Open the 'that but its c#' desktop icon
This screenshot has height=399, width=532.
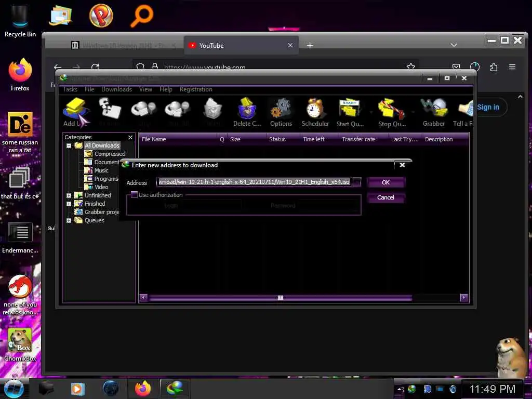[x=20, y=183]
